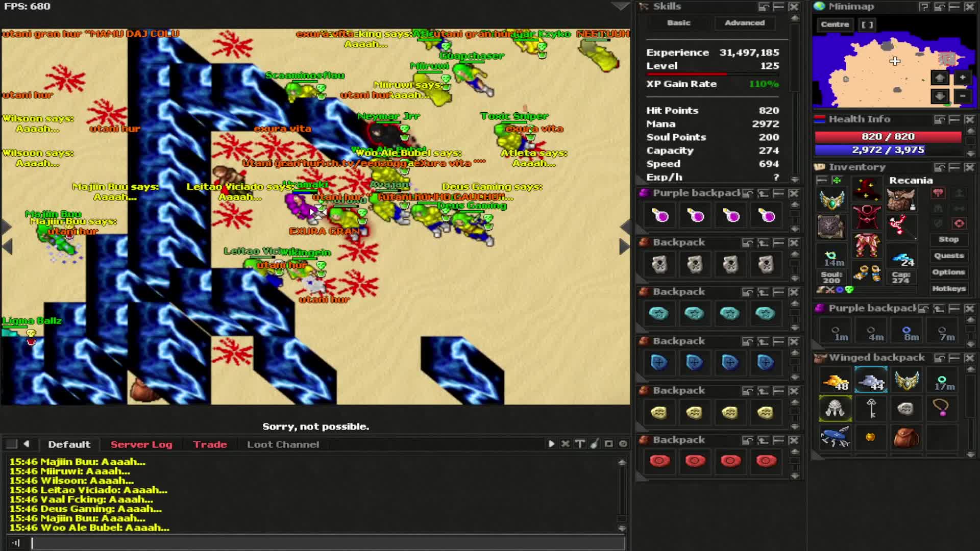This screenshot has width=980, height=551.
Task: Collapse the Inventory equipment section
Action: (821, 180)
